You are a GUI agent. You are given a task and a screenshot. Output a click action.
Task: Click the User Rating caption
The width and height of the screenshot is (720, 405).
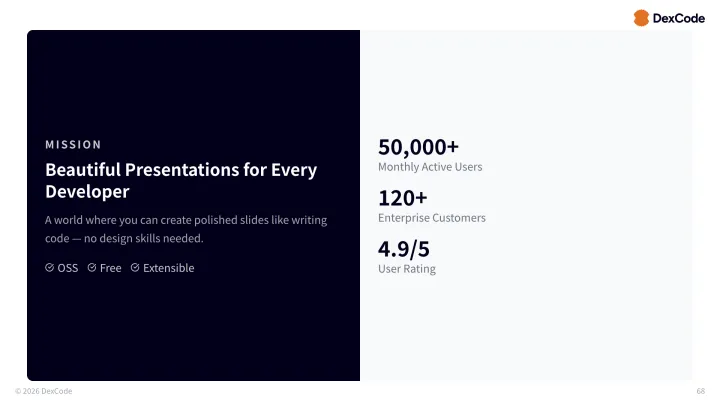pyautogui.click(x=406, y=269)
